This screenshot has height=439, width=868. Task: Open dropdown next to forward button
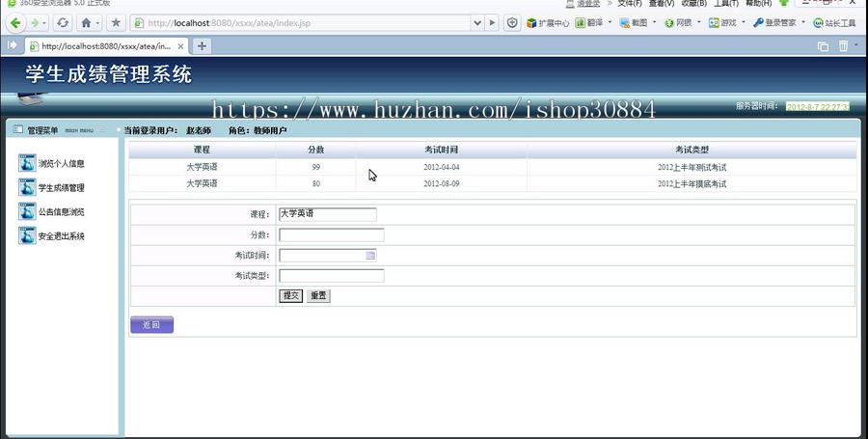pos(44,23)
